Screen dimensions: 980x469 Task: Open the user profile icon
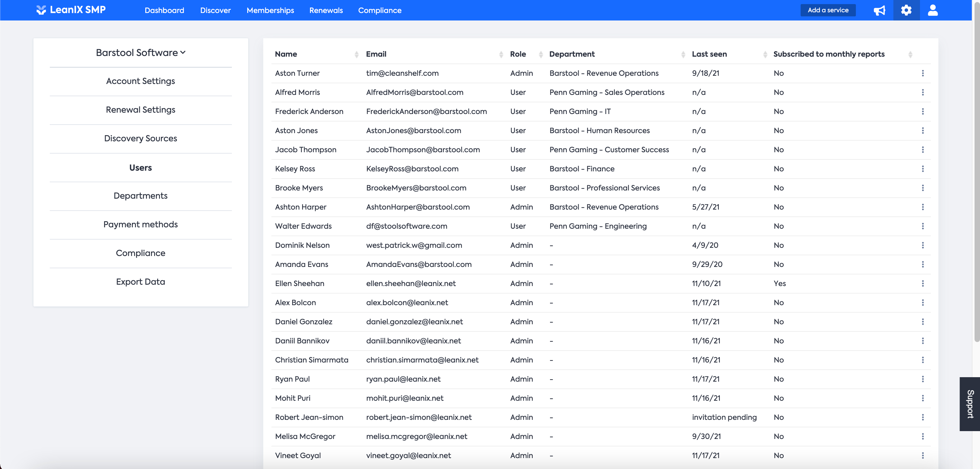[x=933, y=10]
